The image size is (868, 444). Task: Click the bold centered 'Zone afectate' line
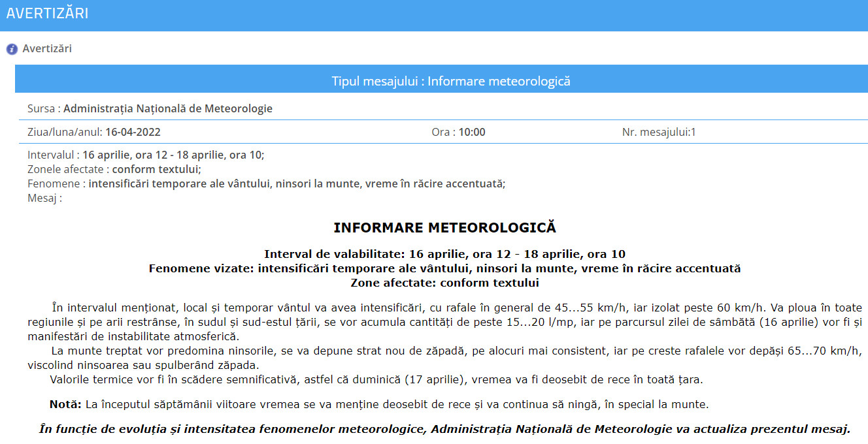(444, 283)
